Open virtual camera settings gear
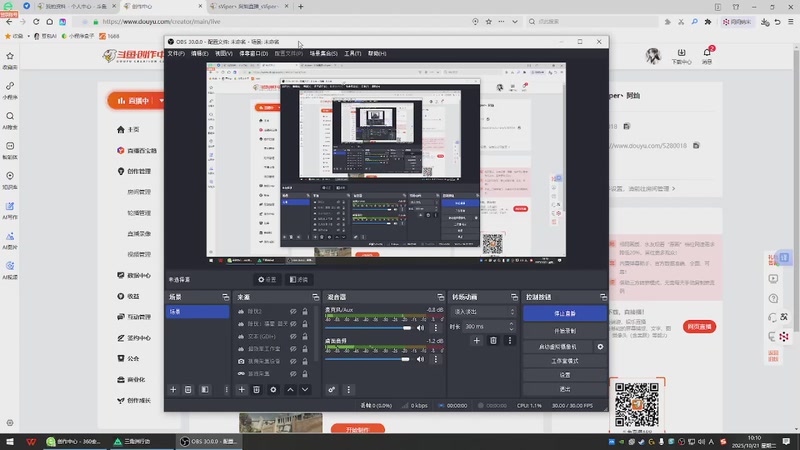 [600, 346]
